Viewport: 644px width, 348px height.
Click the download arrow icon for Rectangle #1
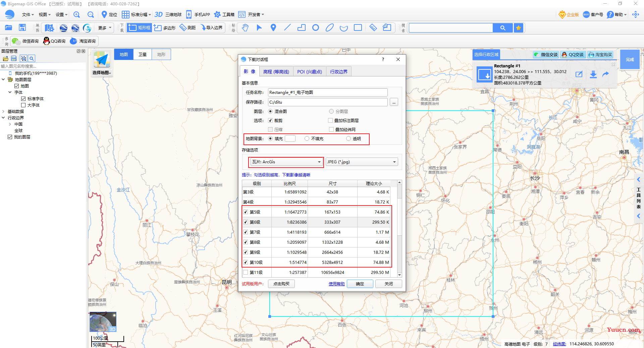click(x=593, y=74)
